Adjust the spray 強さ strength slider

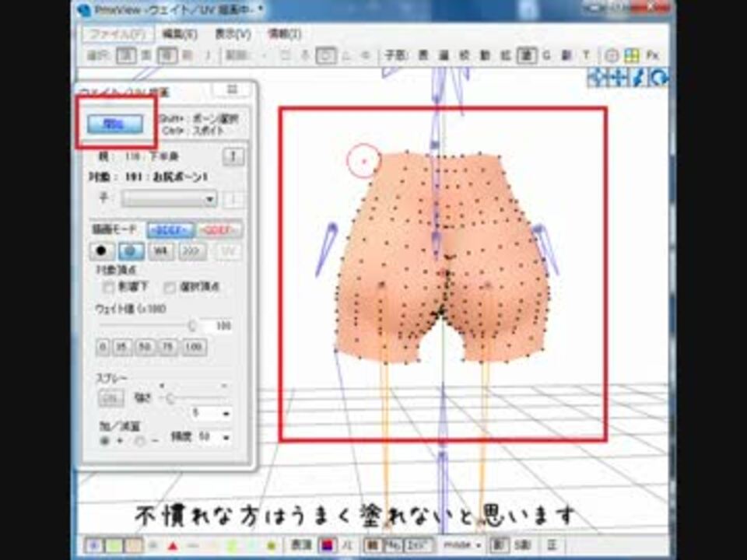195,397
